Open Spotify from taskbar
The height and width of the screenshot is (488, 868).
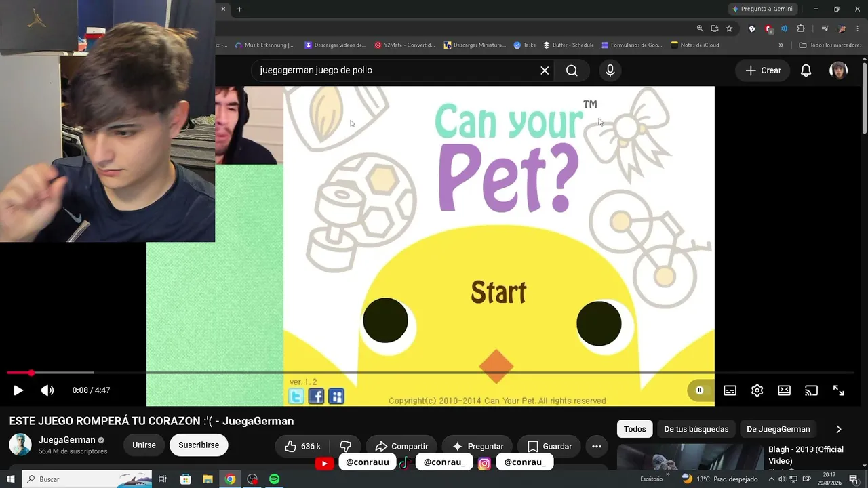pos(274,479)
